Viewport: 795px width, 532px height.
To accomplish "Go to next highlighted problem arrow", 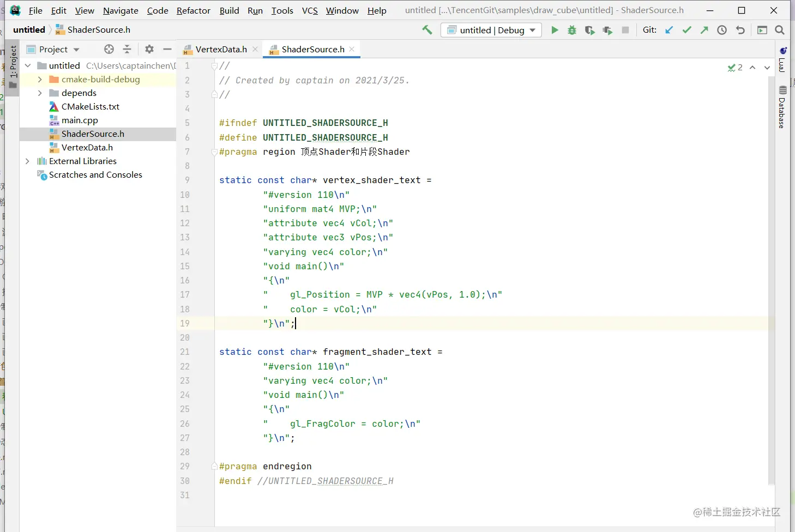I will 767,68.
